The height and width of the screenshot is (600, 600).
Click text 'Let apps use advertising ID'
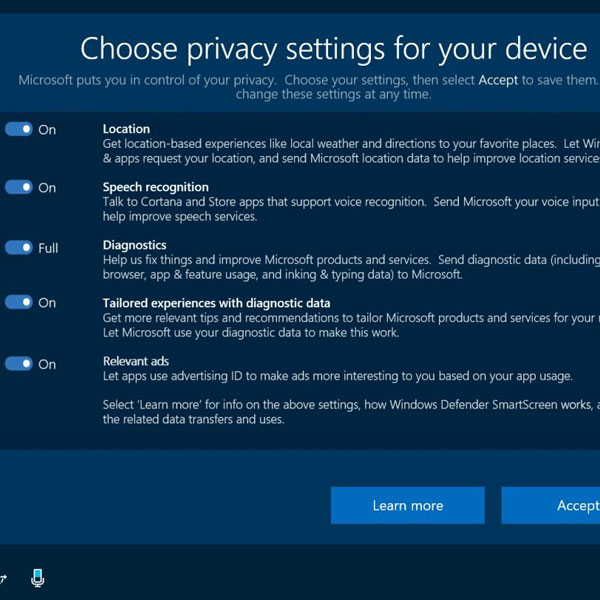[173, 376]
